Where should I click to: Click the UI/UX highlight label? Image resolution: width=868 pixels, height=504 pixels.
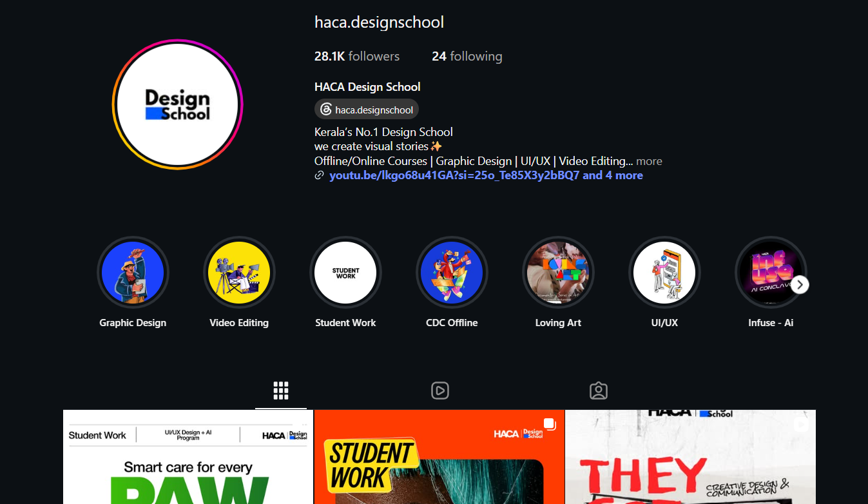(664, 323)
